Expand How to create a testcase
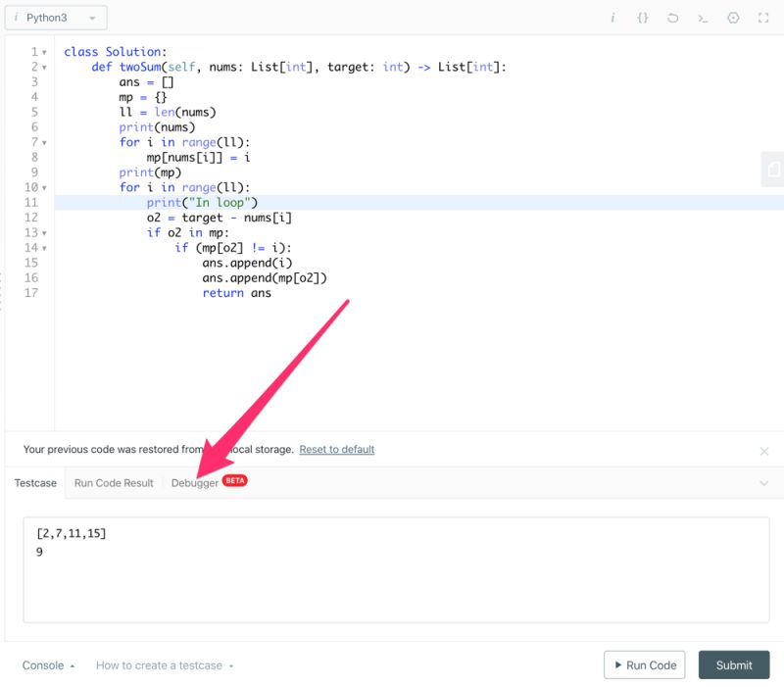The image size is (784, 687). [165, 665]
